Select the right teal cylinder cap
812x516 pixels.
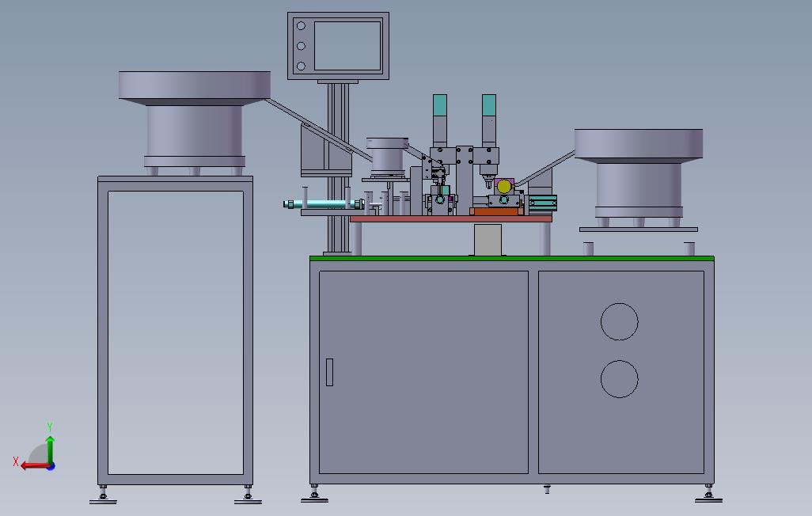(489, 104)
